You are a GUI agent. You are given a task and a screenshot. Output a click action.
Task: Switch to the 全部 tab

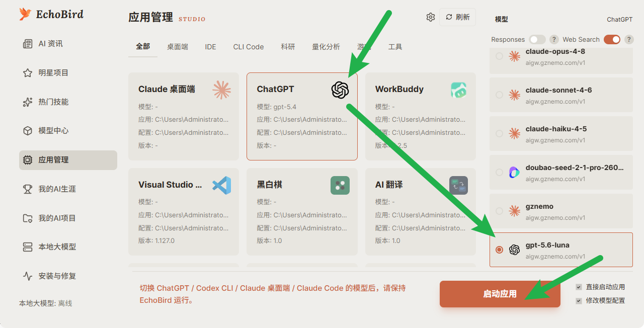143,47
